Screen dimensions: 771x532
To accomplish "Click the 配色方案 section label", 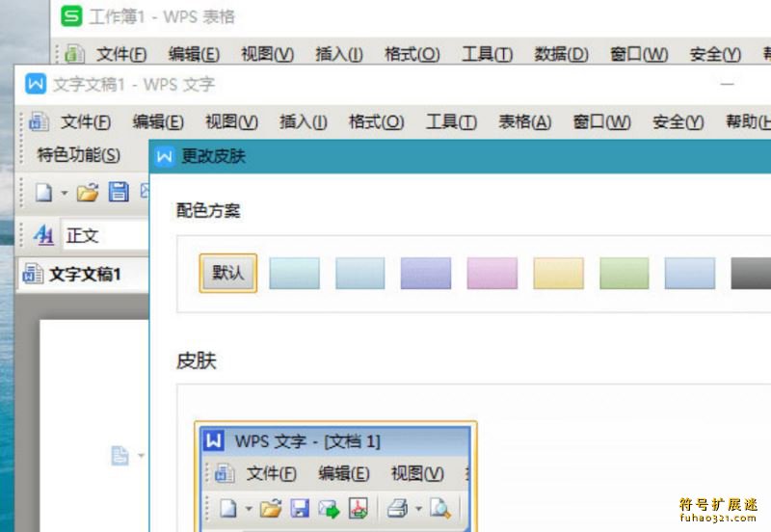I will pyautogui.click(x=208, y=210).
